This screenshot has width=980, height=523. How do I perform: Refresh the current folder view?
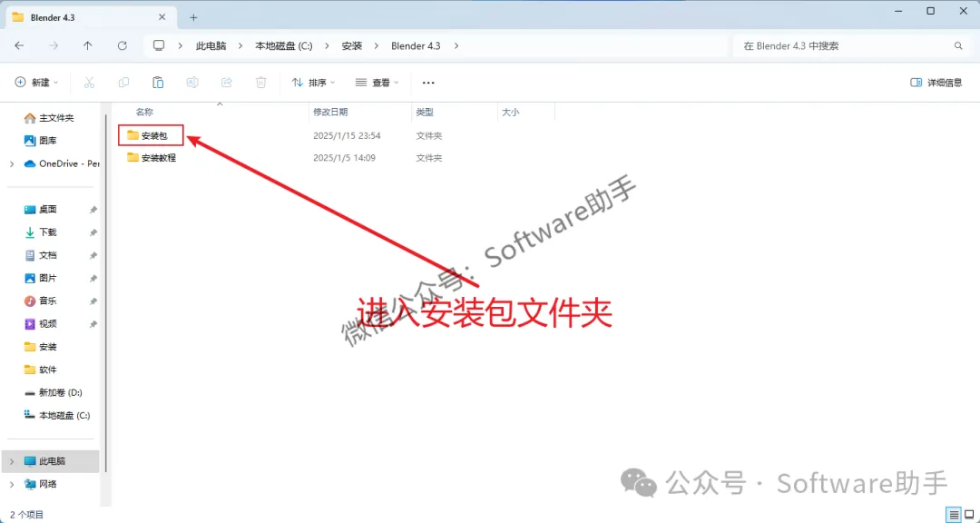pos(122,45)
